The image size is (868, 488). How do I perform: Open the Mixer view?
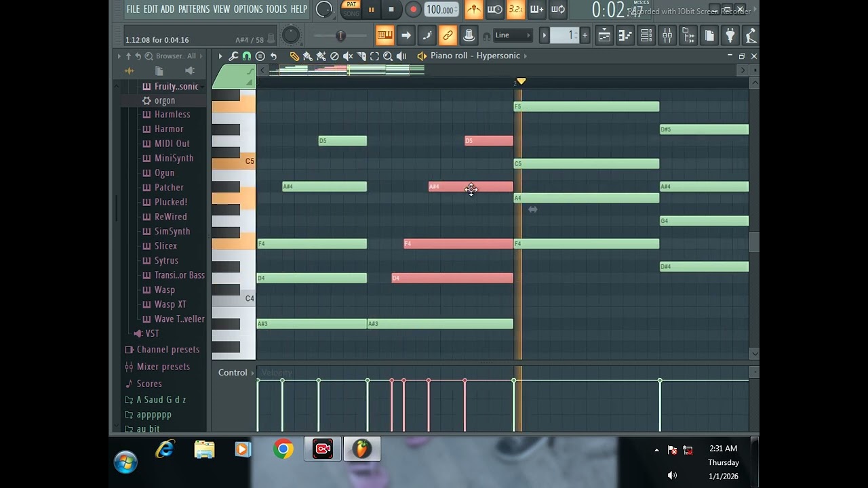point(667,35)
